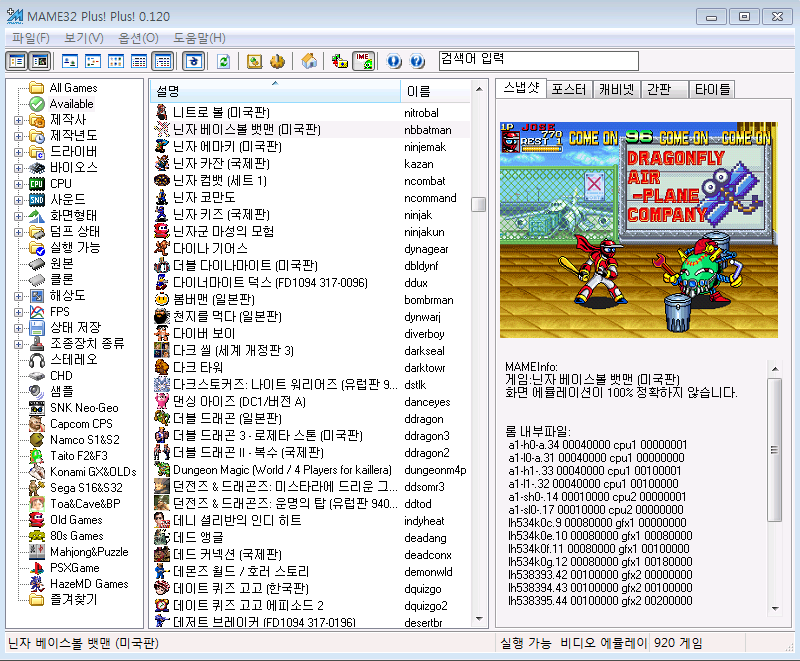This screenshot has height=661, width=800.
Task: Select the 스테레오 headphones icon
Action: pyautogui.click(x=37, y=360)
